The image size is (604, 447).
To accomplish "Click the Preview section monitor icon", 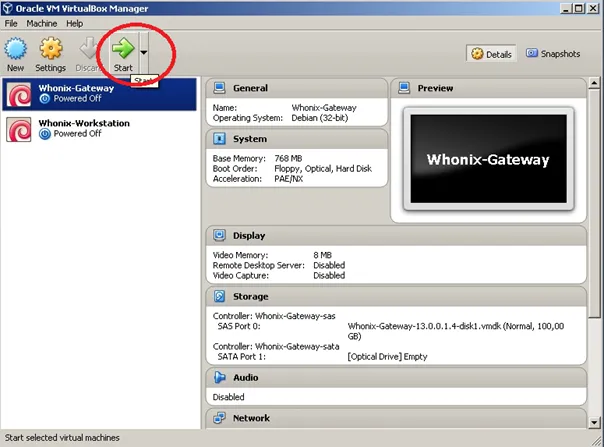I will 404,88.
